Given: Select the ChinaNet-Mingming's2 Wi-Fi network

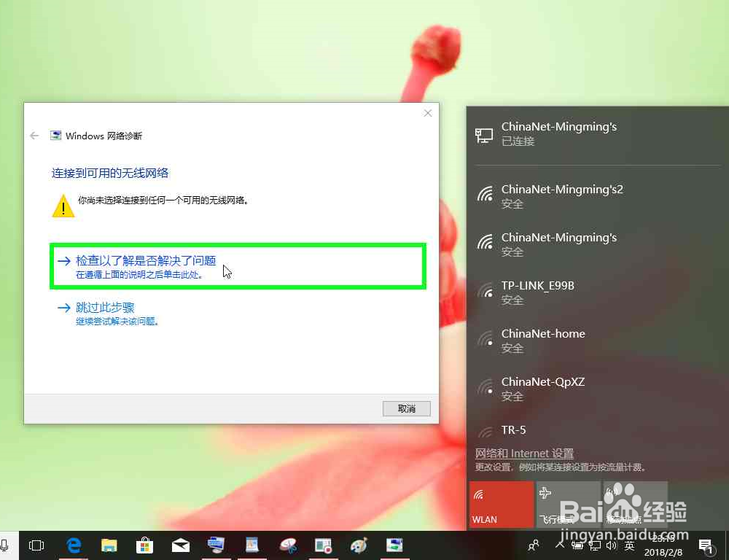Looking at the screenshot, I should pyautogui.click(x=598, y=196).
